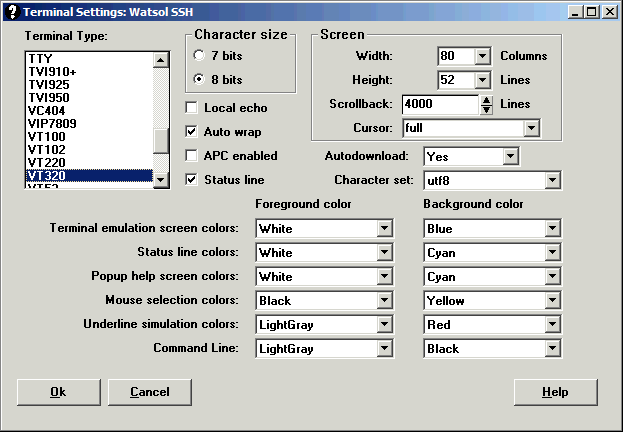Viewport: 623px width, 432px height.
Task: Open Terminal emulation screen background color dropdown
Action: tap(552, 229)
